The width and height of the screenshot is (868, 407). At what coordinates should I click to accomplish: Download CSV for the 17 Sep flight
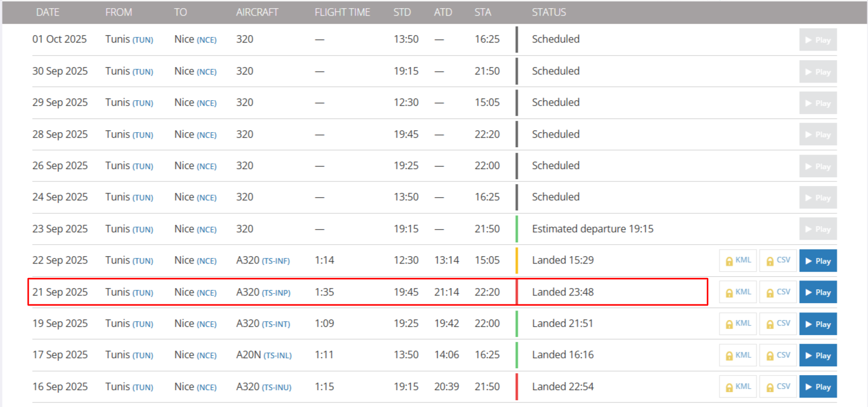point(778,355)
